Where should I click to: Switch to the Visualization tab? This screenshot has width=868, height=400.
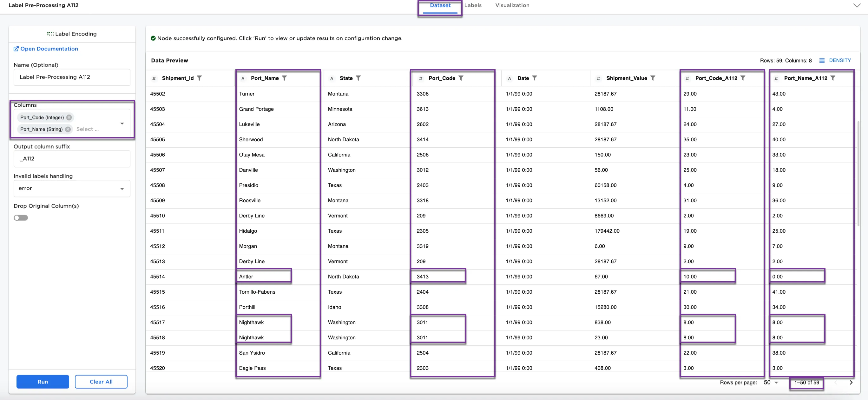tap(512, 5)
